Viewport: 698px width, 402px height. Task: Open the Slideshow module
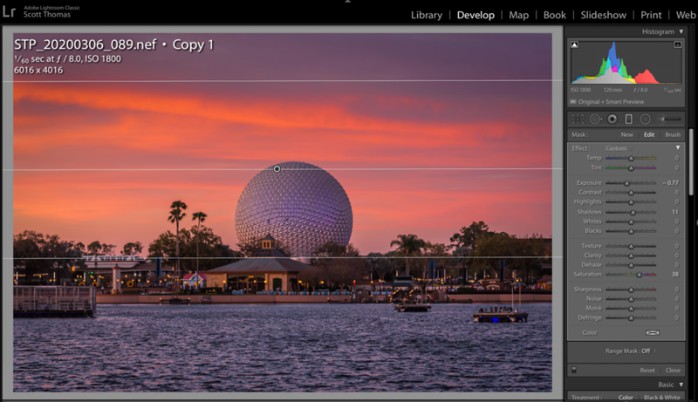(x=603, y=15)
